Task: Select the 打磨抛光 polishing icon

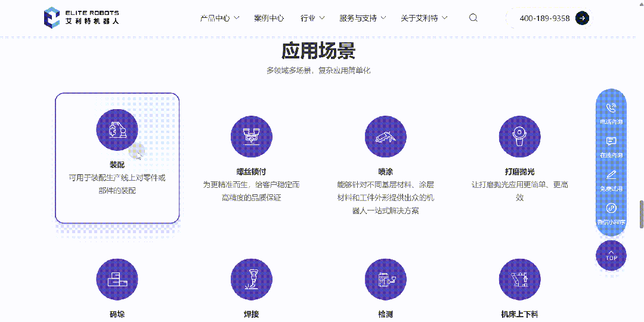Action: [x=519, y=136]
